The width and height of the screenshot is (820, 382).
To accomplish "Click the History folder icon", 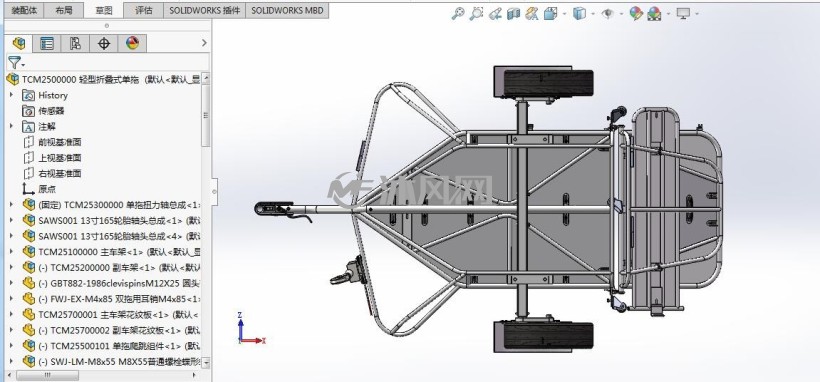I will point(28,95).
